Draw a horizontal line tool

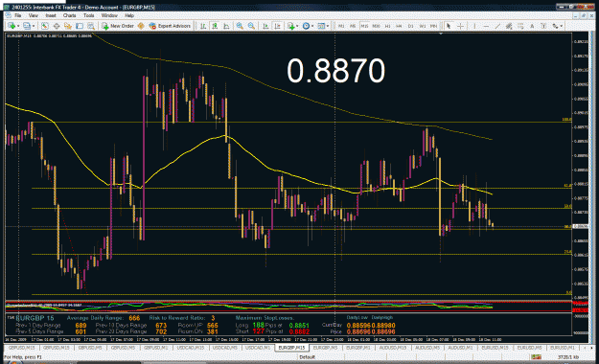[486, 26]
